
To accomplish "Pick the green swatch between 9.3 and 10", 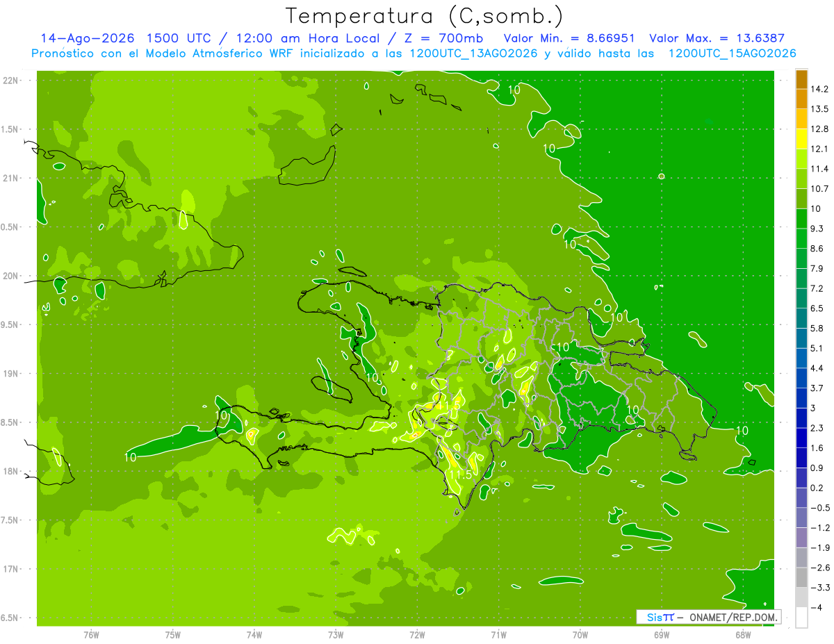I will [x=801, y=219].
